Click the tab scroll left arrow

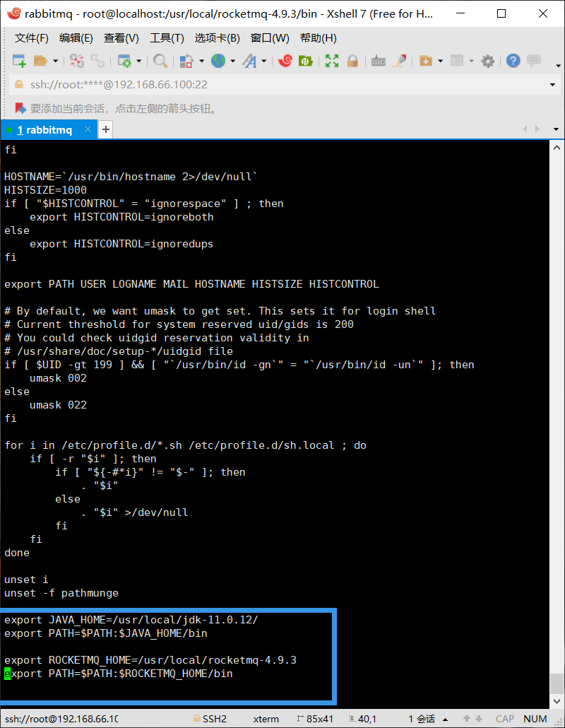pyautogui.click(x=525, y=129)
